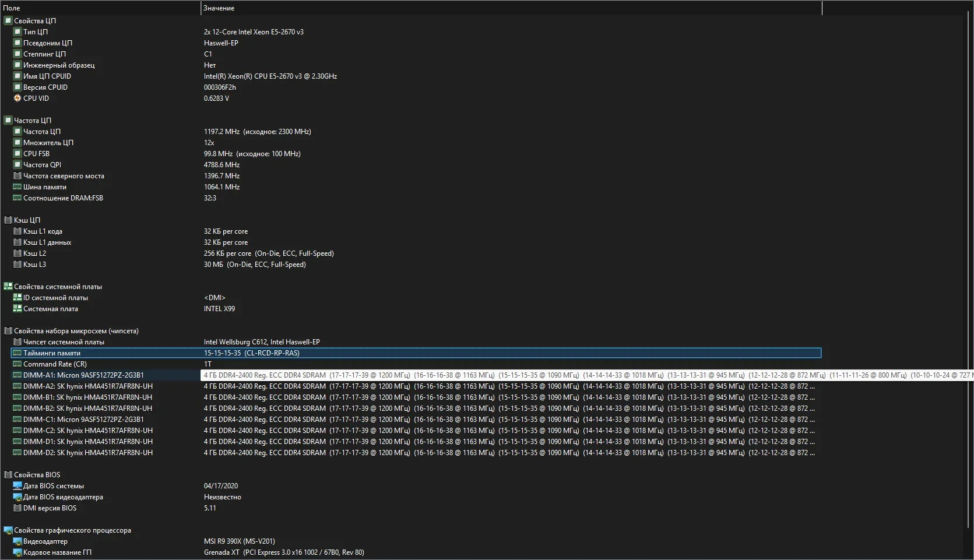Select the Имя ЦП CPUID field label

47,76
